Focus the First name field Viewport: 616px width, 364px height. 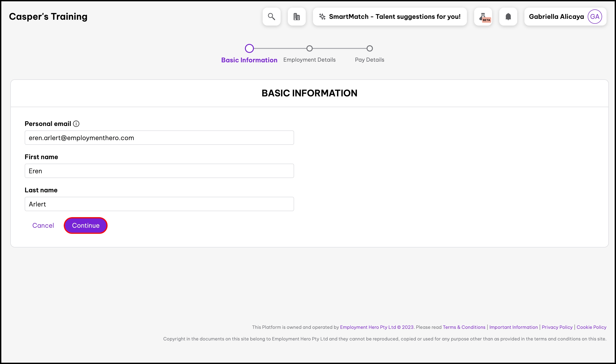(x=159, y=171)
